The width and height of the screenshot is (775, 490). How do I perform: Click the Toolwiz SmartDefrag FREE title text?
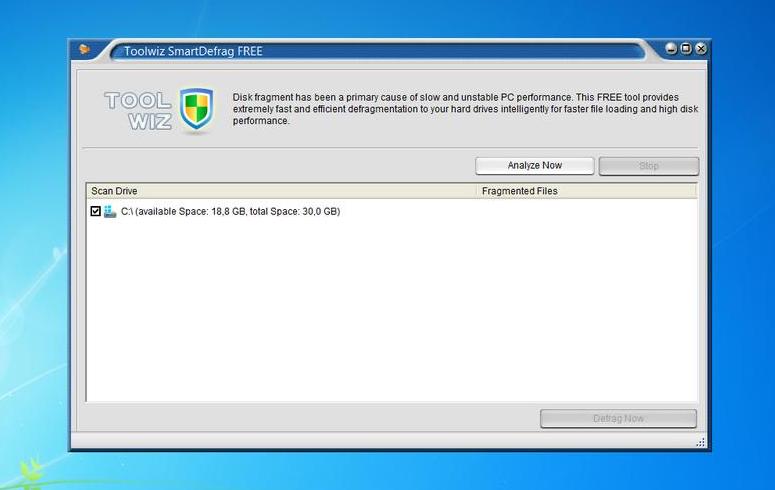pyautogui.click(x=193, y=51)
